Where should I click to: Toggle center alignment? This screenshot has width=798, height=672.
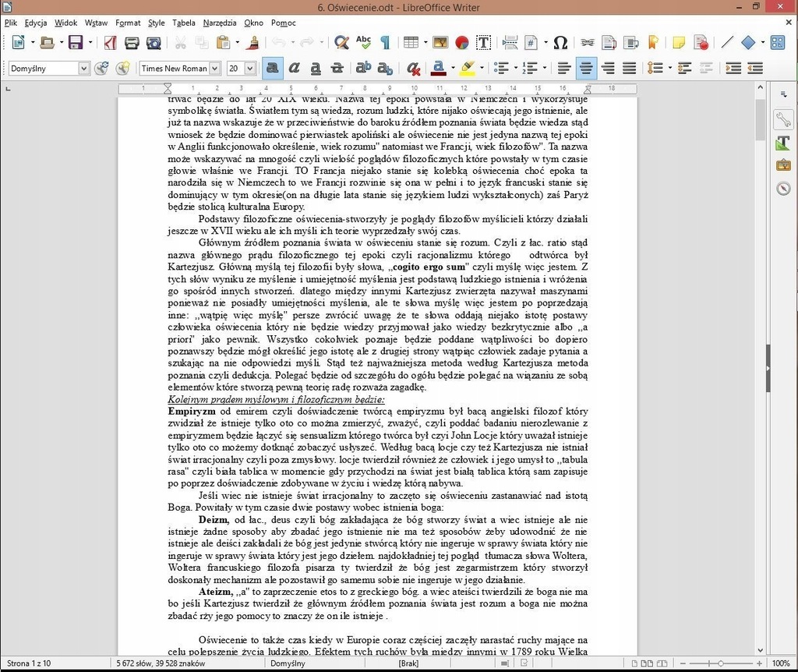pos(586,69)
